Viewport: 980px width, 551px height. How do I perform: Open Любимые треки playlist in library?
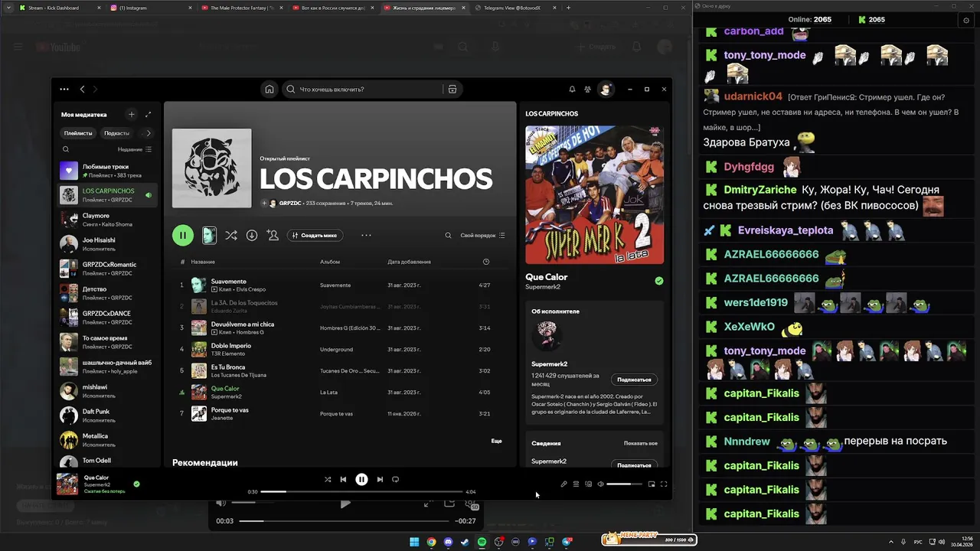pyautogui.click(x=108, y=170)
